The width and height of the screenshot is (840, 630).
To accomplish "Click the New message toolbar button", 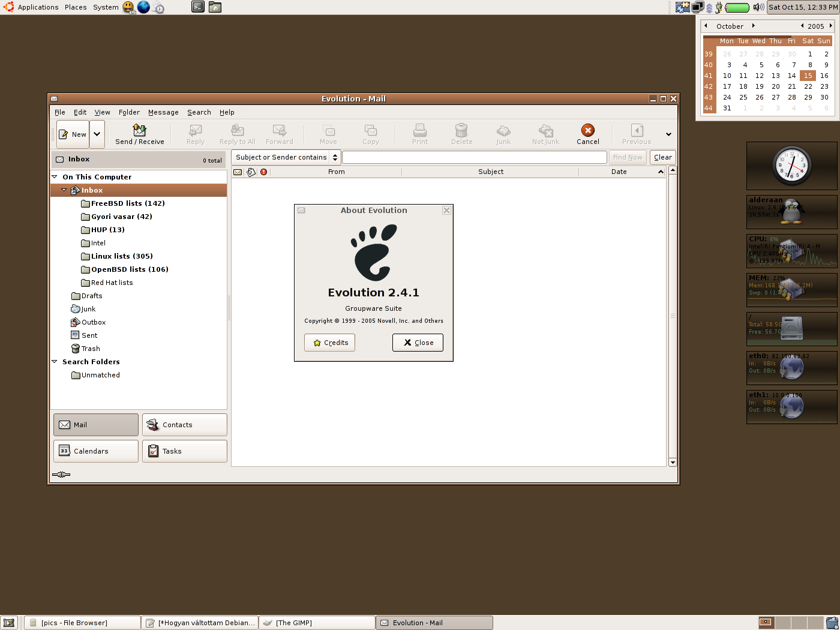I will tap(73, 134).
